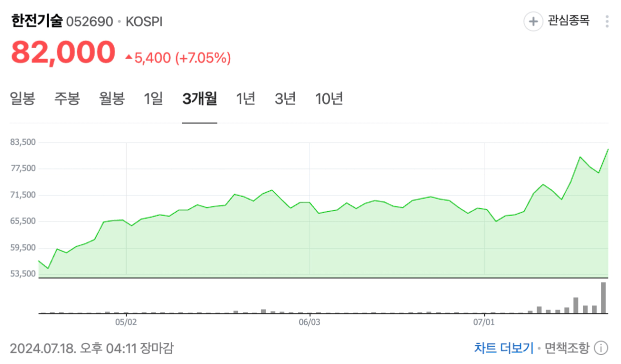This screenshot has width=621, height=364.
Task: Select the 월봉 monthly candle tab
Action: [112, 98]
